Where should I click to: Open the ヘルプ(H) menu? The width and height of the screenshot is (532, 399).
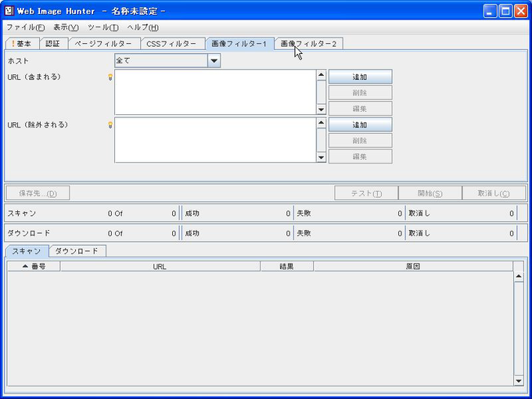coord(143,27)
